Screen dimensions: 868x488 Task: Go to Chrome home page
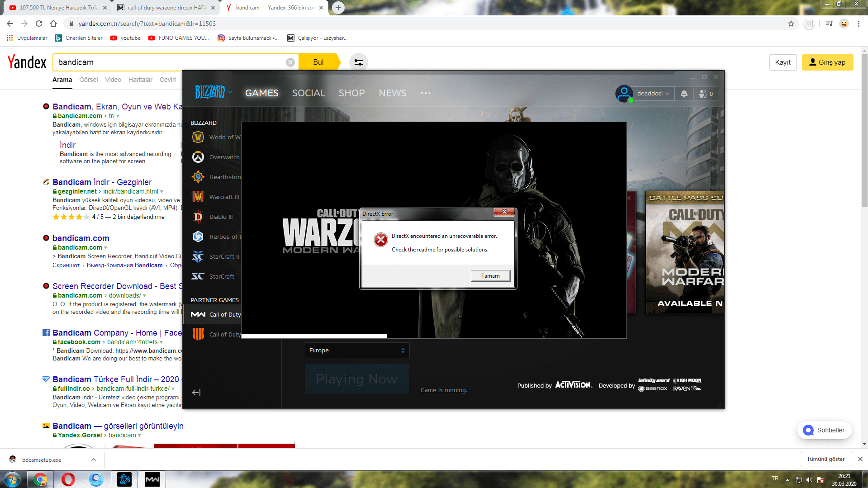tap(53, 24)
